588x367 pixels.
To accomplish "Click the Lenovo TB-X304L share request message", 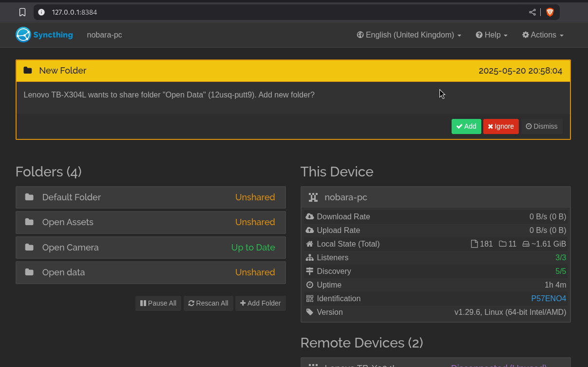I will pos(169,95).
